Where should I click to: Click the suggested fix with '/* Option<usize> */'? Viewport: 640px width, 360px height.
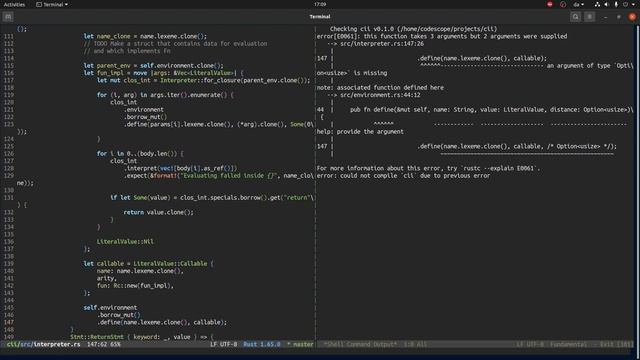517,147
